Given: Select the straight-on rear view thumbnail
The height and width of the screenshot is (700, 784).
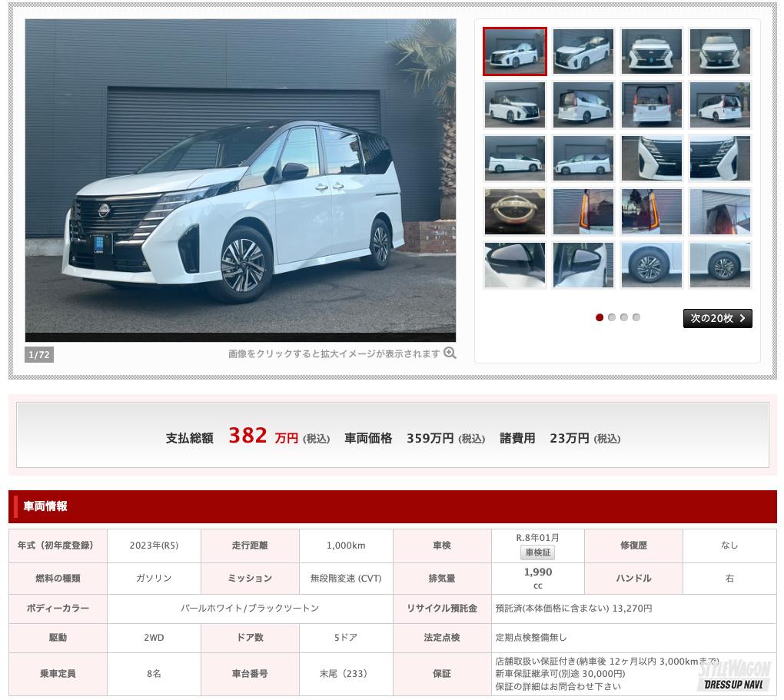Looking at the screenshot, I should (652, 105).
